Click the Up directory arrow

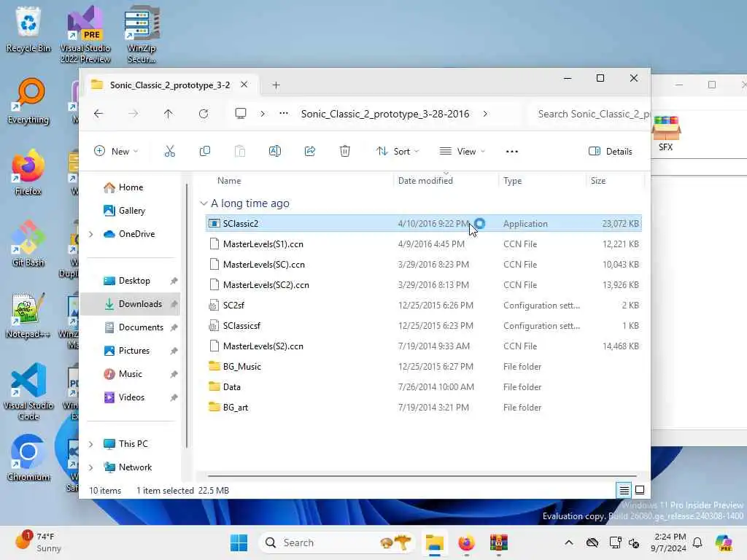[x=169, y=114]
